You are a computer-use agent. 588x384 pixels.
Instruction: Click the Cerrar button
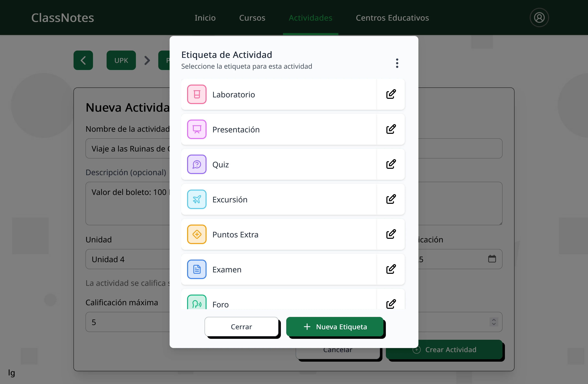point(241,327)
